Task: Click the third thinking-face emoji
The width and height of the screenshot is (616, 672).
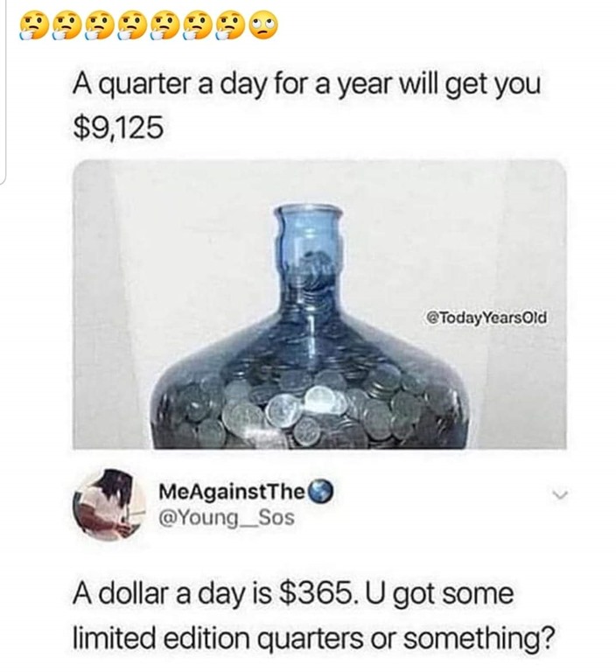Action: tap(101, 26)
